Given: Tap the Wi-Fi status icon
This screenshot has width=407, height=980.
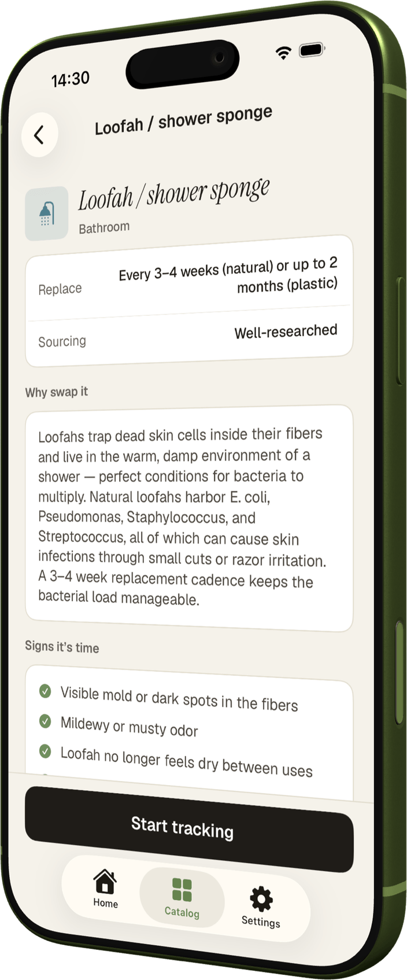Looking at the screenshot, I should [283, 53].
